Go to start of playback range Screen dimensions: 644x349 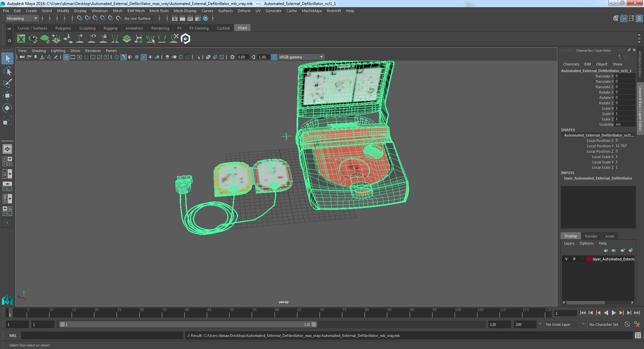583,313
